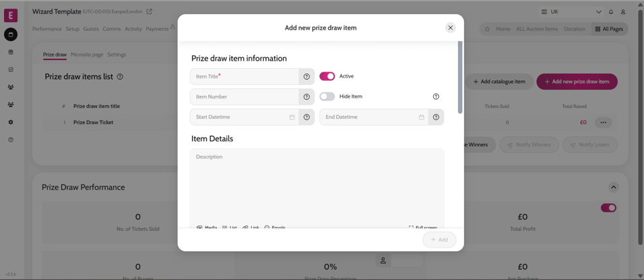
Task: Click the gift icon in sidebar
Action: point(11,52)
